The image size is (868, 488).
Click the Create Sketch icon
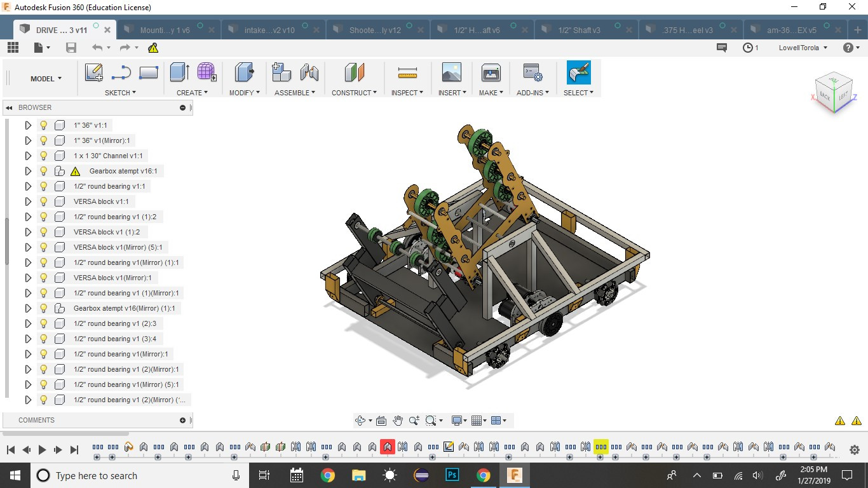tap(94, 72)
